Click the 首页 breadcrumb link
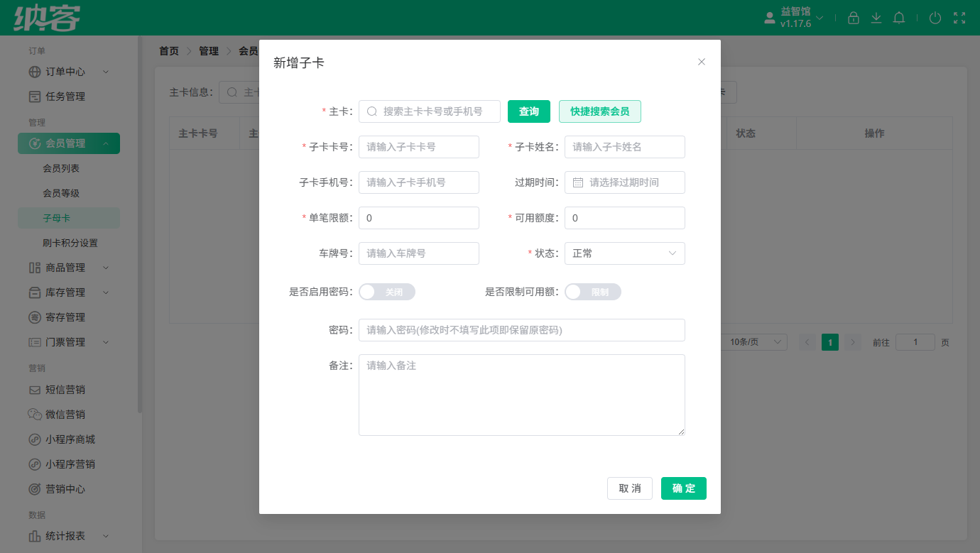The height and width of the screenshot is (553, 980). coord(169,51)
